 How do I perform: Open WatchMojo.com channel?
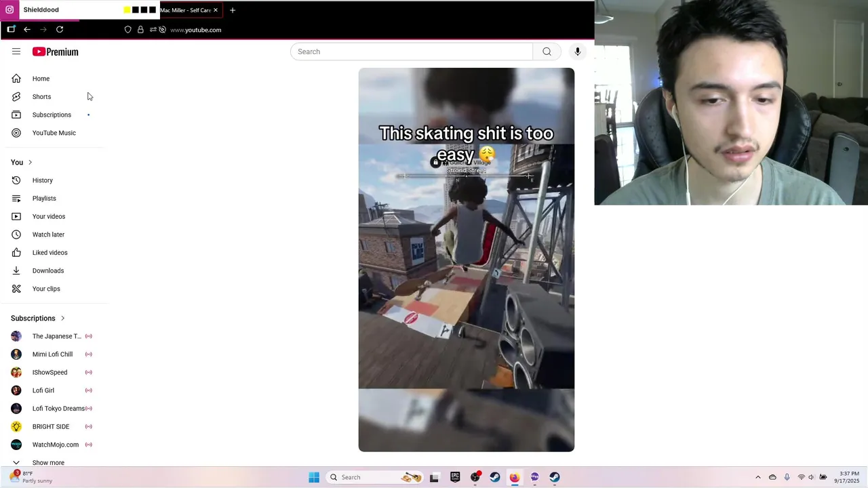[54, 445]
